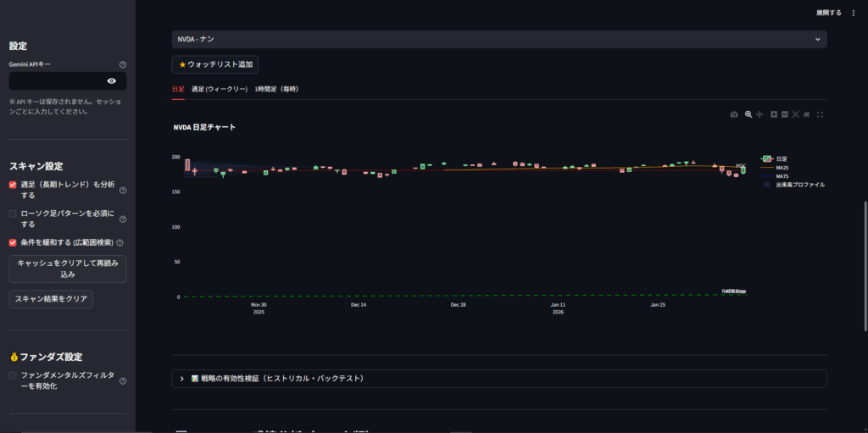Click the ウォッチリスト追加 button
The width and height of the screenshot is (868, 433).
click(214, 64)
